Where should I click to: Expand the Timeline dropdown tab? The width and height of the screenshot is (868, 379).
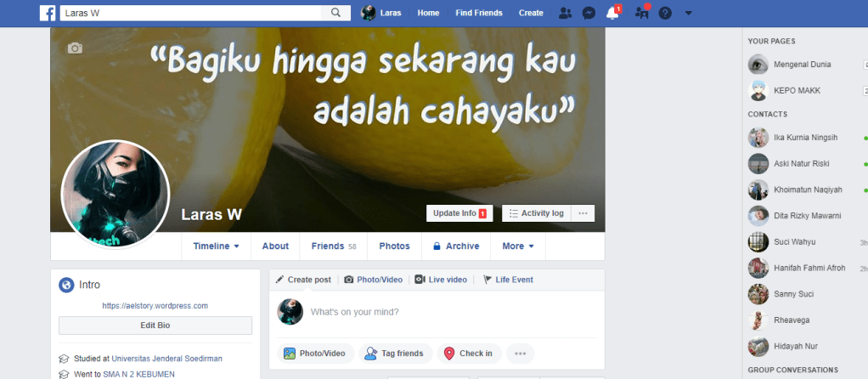216,246
